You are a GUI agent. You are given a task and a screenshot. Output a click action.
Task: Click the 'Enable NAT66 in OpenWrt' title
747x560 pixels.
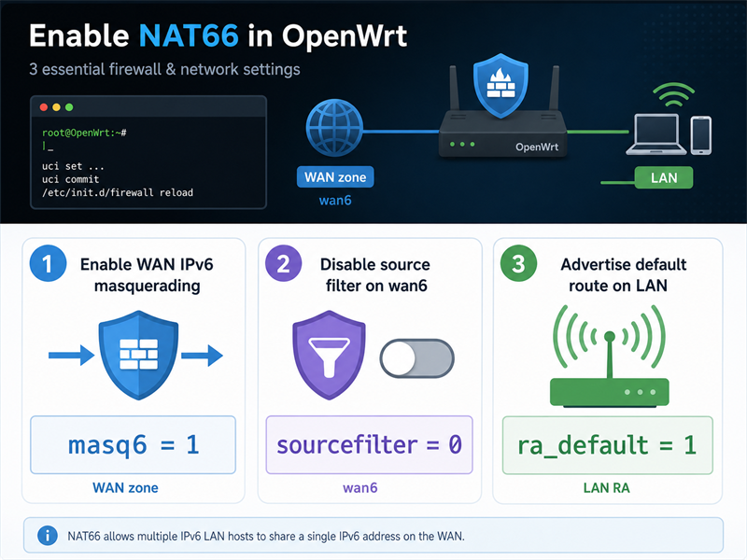(218, 35)
